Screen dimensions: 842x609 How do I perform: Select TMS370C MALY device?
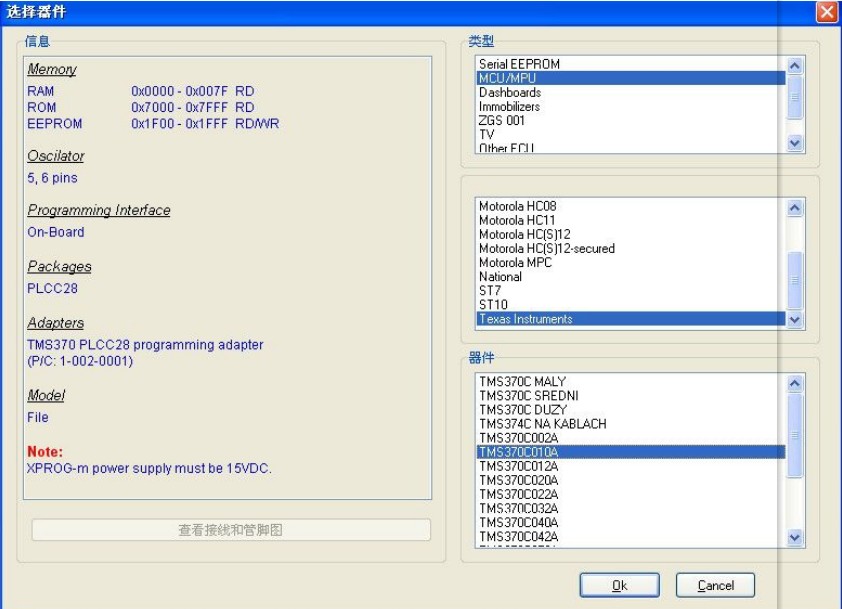(x=630, y=381)
